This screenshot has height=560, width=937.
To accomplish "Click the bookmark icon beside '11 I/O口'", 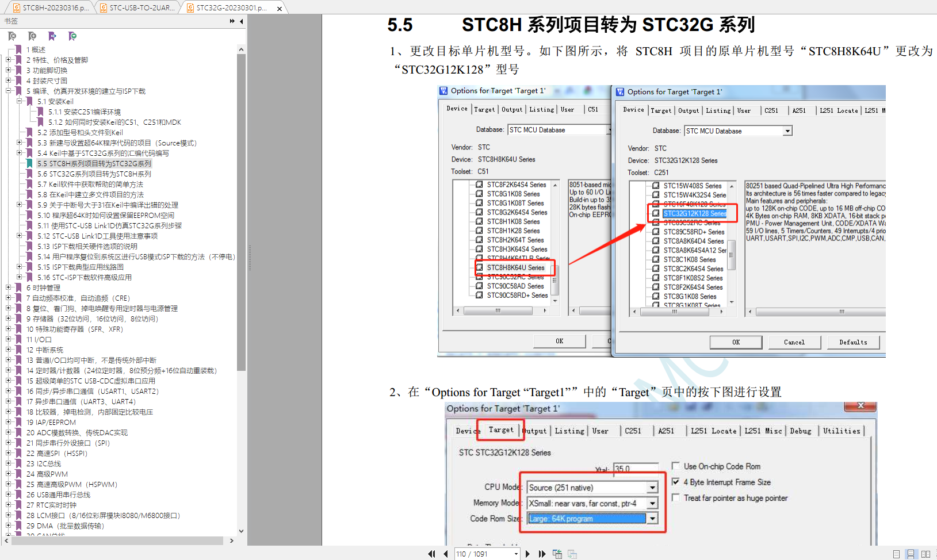I will (19, 339).
